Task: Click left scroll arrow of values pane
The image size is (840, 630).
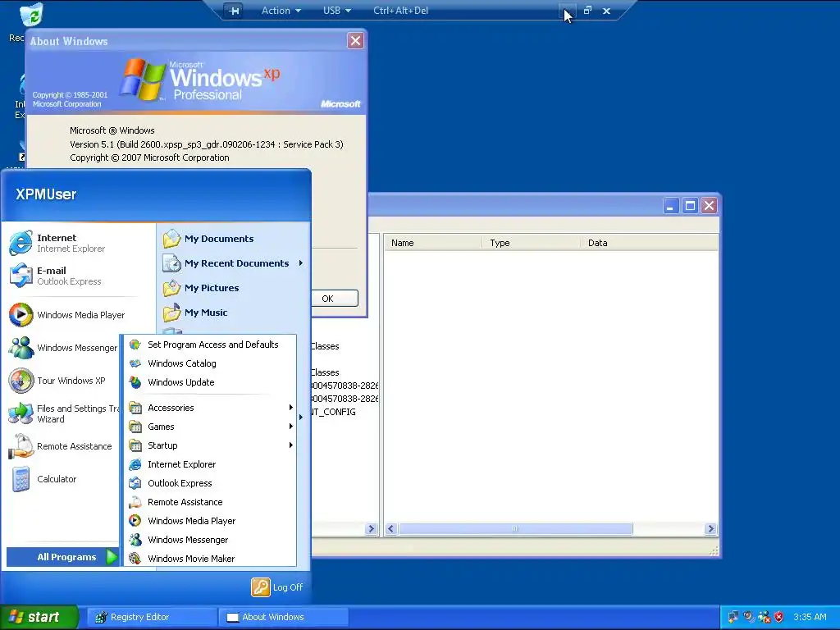Action: point(391,529)
